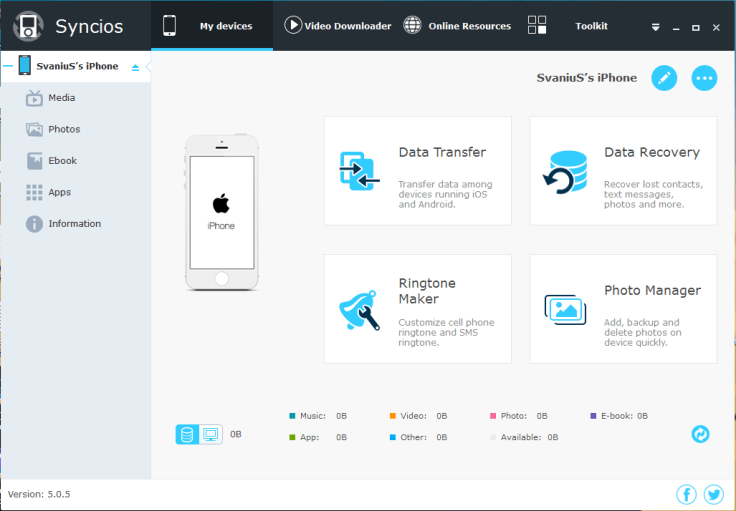Viewport: 736px width, 511px height.
Task: Open the Video Downloader tab
Action: [x=338, y=26]
